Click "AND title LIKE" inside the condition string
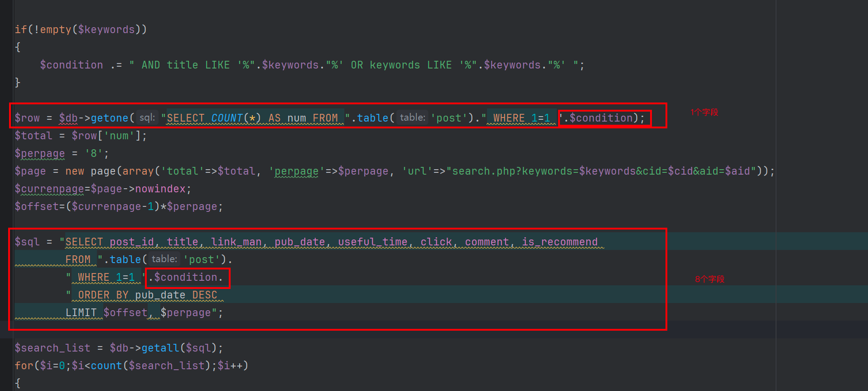This screenshot has width=868, height=391. pos(186,65)
